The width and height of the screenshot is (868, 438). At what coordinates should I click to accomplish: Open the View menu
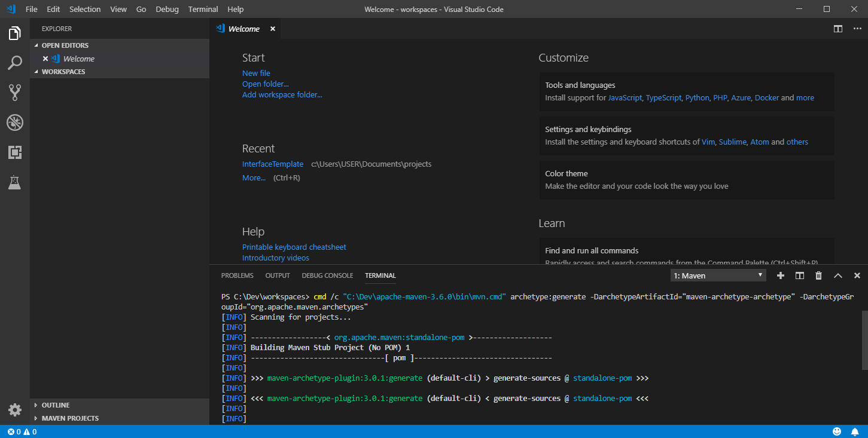pos(118,9)
